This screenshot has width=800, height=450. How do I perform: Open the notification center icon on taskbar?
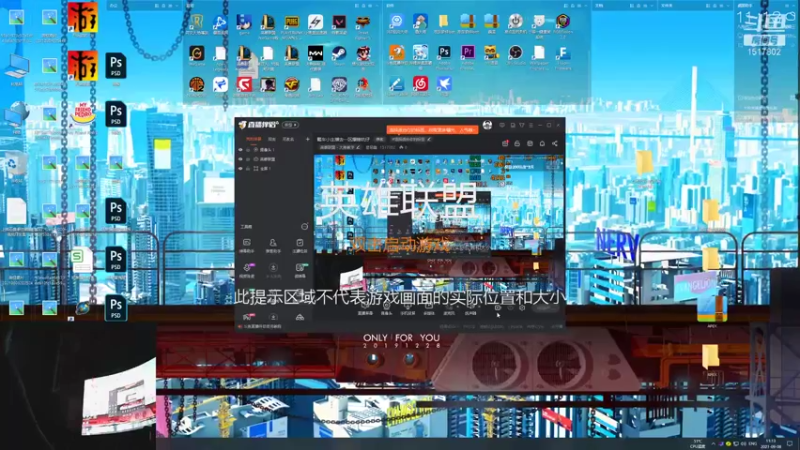point(790,443)
